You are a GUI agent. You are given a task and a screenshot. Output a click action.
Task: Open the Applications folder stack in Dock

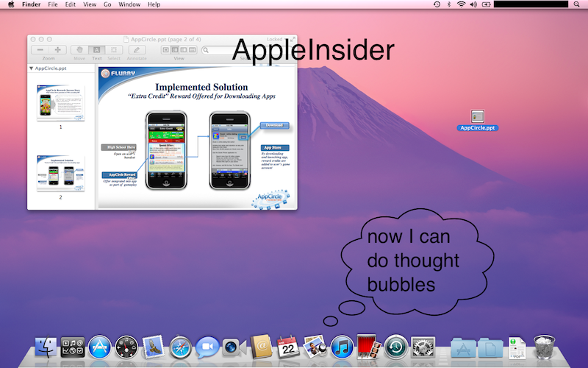(x=464, y=347)
